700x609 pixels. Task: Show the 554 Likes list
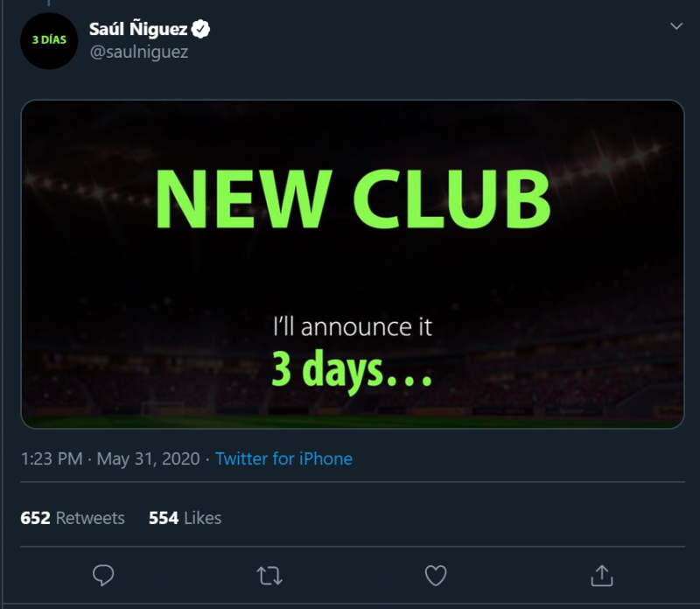pos(185,518)
